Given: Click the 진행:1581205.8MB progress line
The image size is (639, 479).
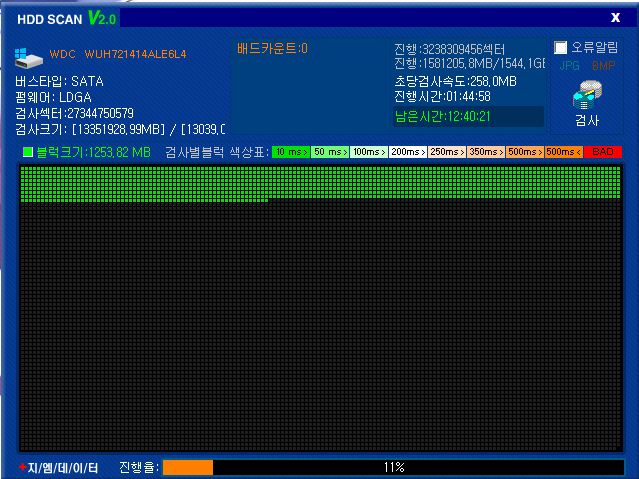Looking at the screenshot, I should tap(469, 64).
